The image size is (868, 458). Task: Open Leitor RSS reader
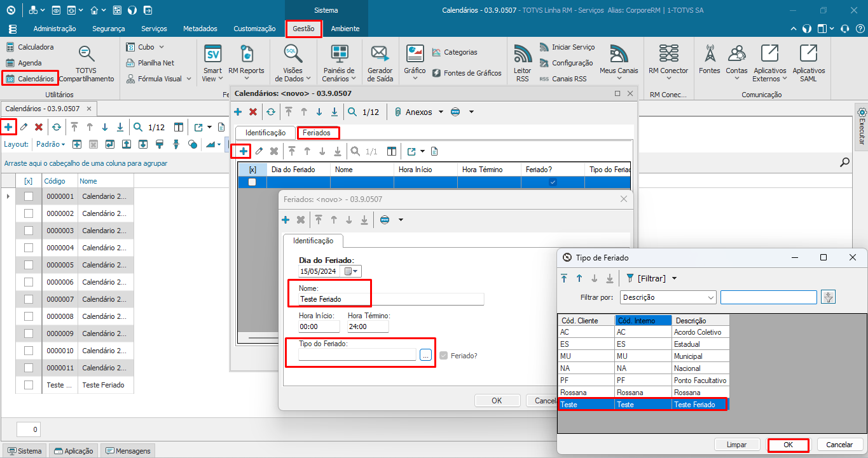[522, 64]
